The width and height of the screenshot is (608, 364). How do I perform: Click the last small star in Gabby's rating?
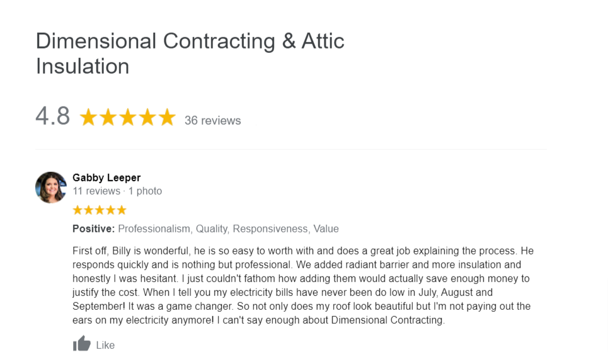[x=122, y=210]
